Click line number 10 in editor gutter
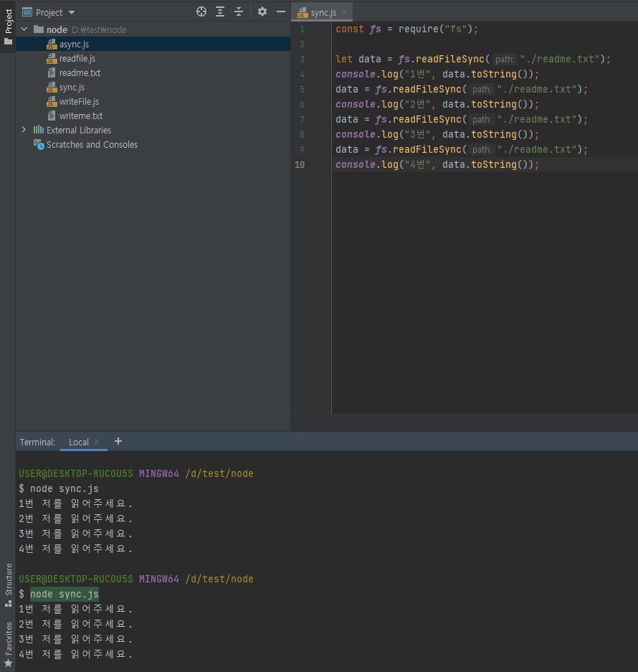The image size is (638, 672). click(299, 165)
